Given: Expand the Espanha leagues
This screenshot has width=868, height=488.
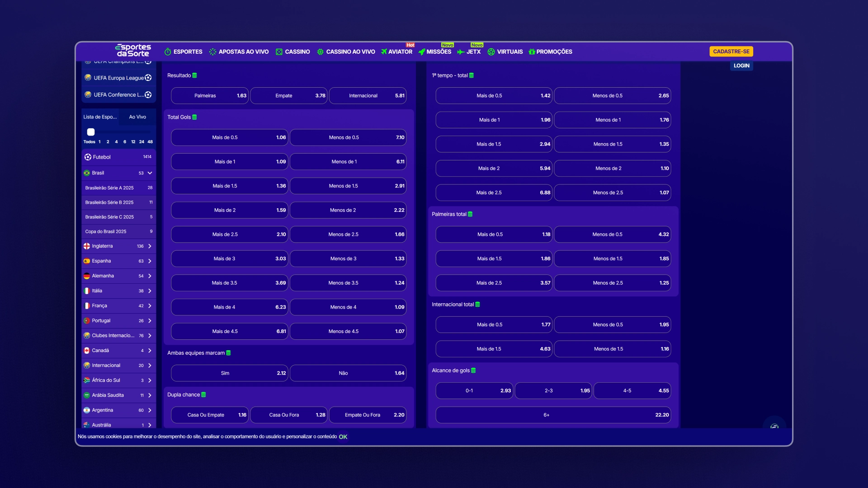Looking at the screenshot, I should 150,261.
